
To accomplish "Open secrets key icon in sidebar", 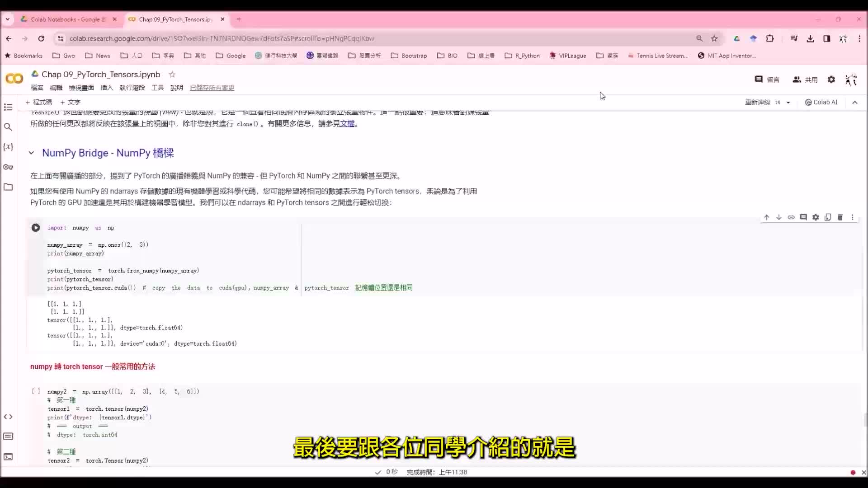I will [x=8, y=167].
